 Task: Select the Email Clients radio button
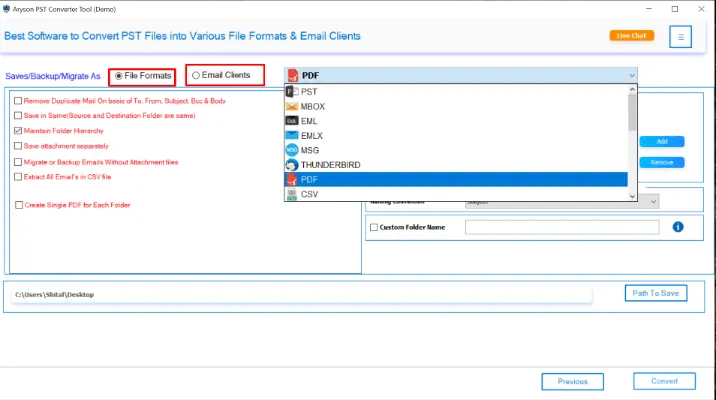tap(196, 75)
